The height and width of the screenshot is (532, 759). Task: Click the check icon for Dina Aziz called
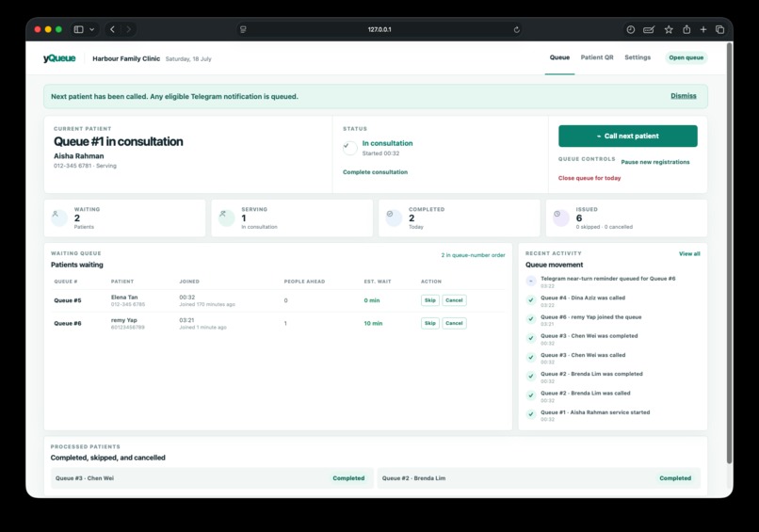tap(531, 300)
